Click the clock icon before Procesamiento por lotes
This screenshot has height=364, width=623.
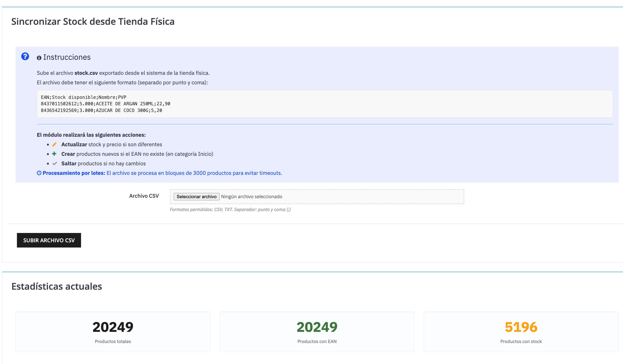[x=39, y=173]
